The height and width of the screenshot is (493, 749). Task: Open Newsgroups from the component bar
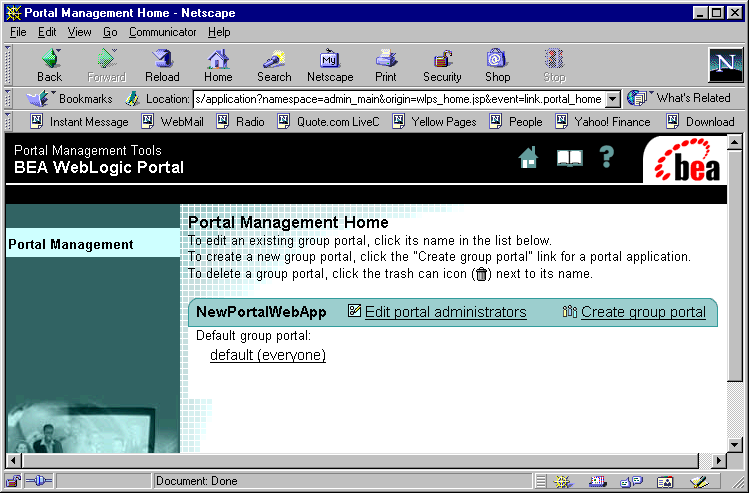tap(631, 482)
